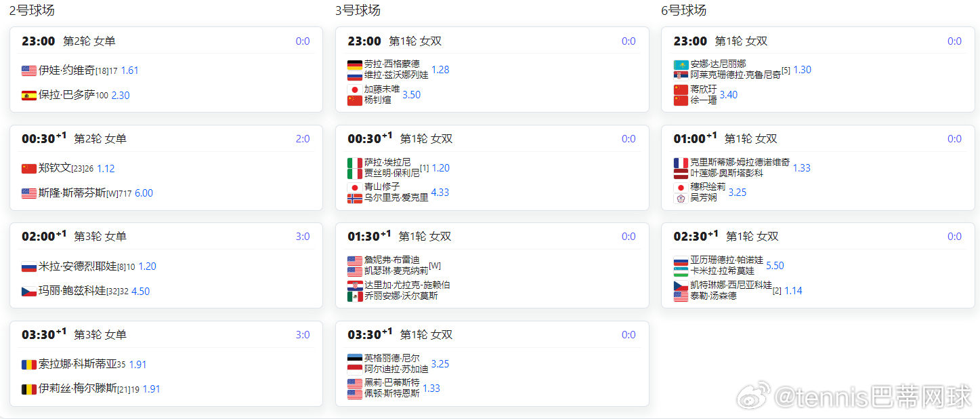
Task: Click the 3号球场 court heading
Action: pos(358,10)
